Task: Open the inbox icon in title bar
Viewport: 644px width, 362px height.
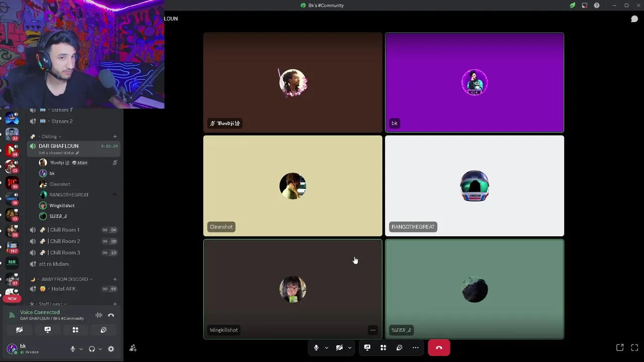Action: tap(585, 6)
